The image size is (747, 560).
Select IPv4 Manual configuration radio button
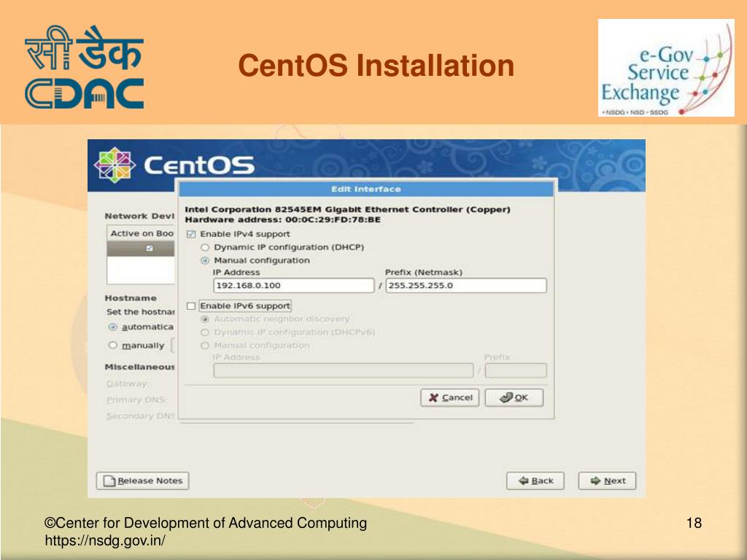point(205,260)
